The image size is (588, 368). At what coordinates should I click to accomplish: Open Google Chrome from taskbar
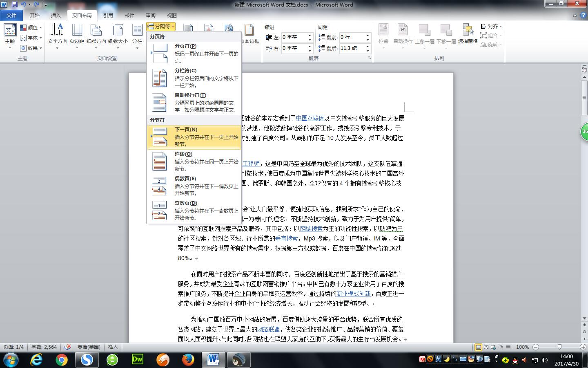pos(62,359)
